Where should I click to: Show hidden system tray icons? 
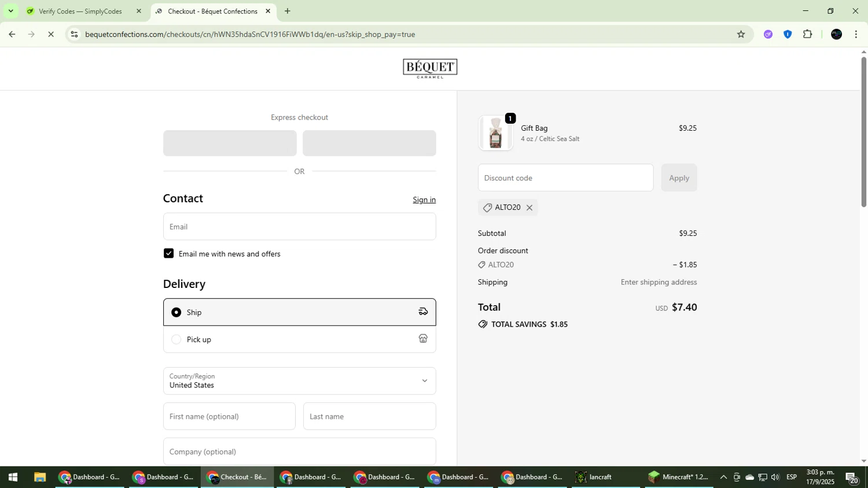click(x=723, y=478)
